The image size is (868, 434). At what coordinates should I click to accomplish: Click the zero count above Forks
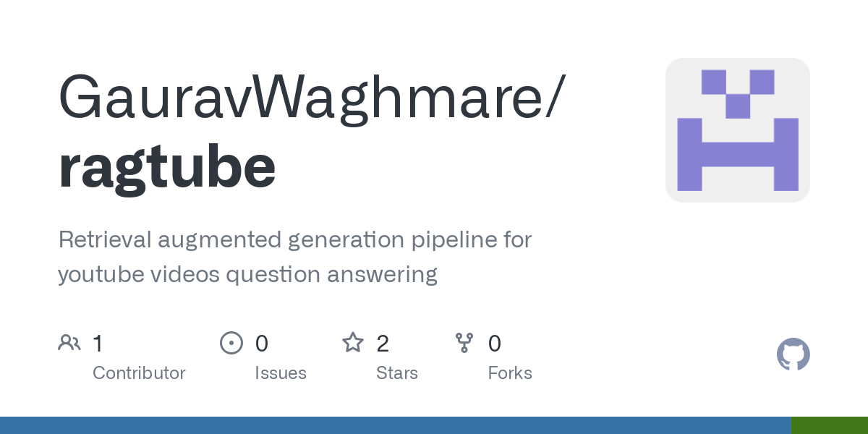pos(495,343)
